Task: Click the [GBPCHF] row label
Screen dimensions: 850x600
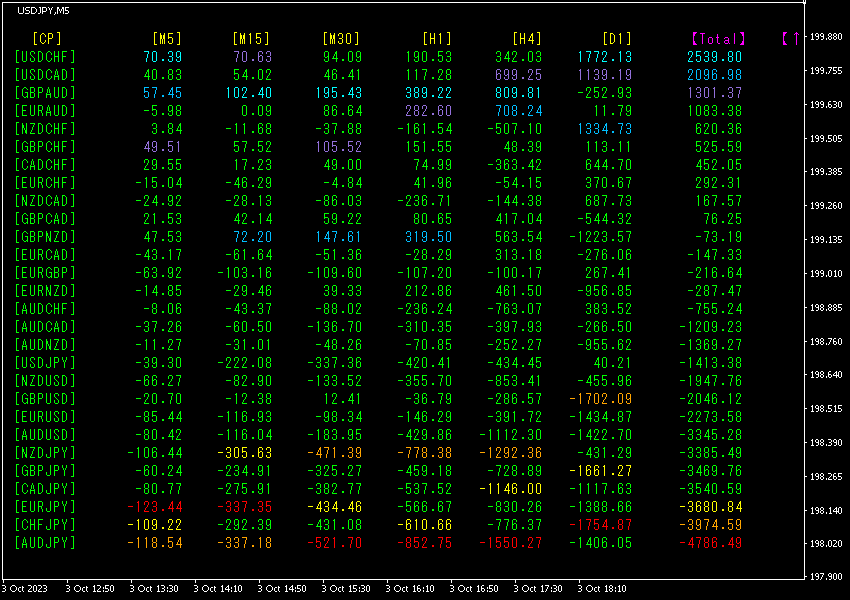Action: [45, 147]
